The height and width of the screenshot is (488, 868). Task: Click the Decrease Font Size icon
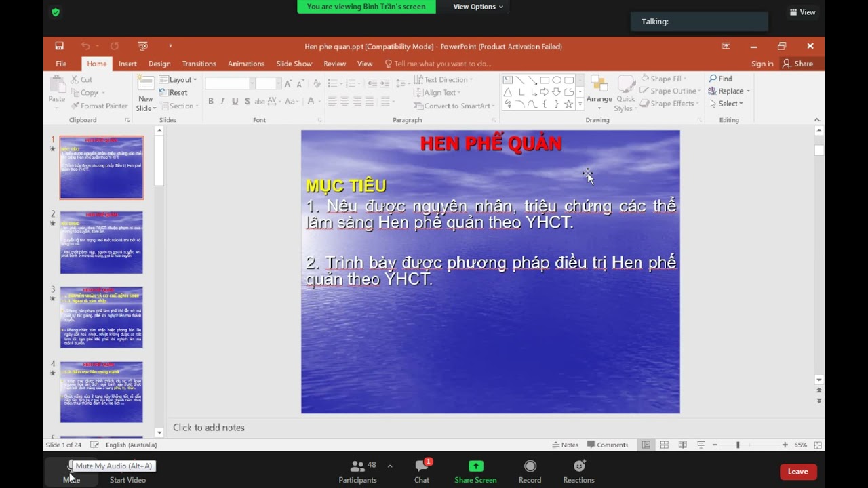pos(300,83)
